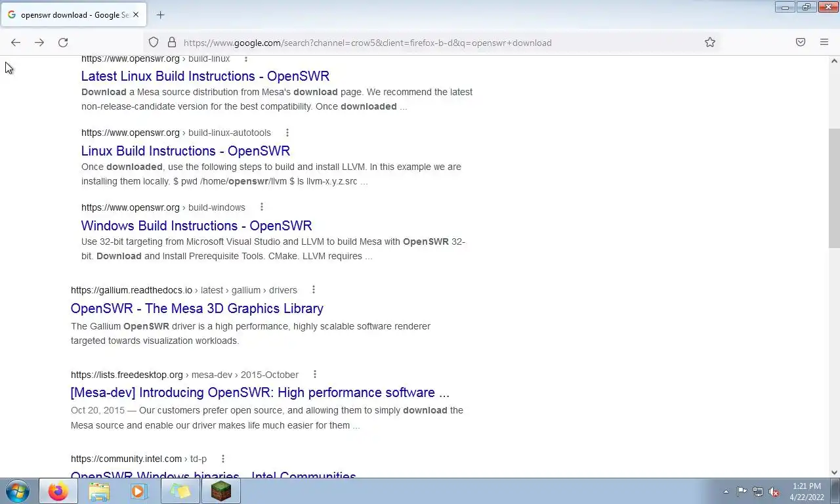Open options for the community.intel.com result
840x504 pixels.
[x=222, y=459]
